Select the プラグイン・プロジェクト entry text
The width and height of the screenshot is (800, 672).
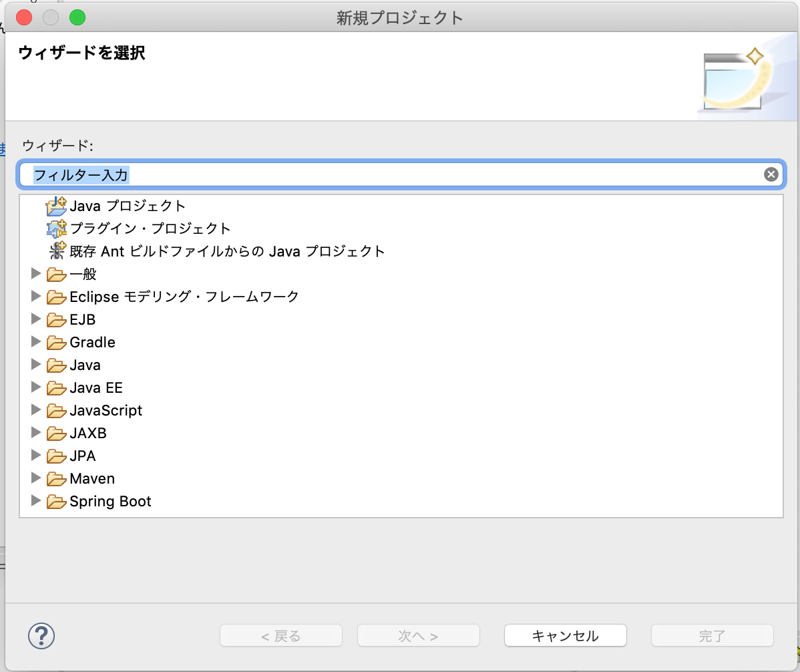click(150, 228)
